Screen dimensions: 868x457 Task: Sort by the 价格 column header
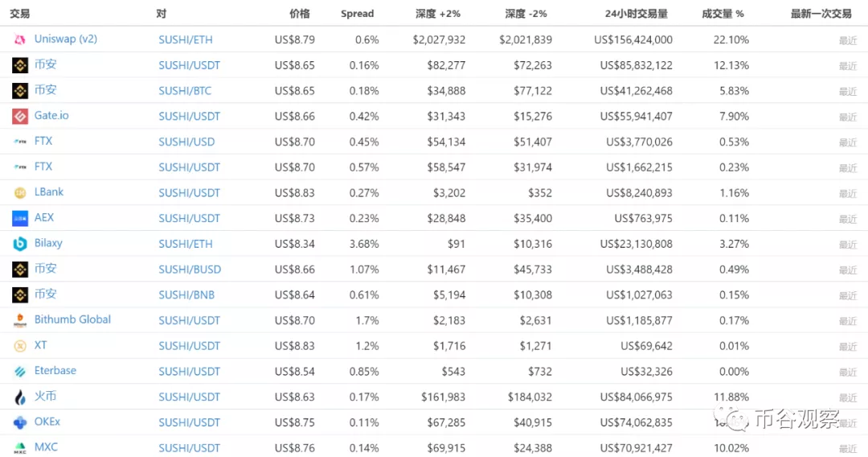(300, 14)
